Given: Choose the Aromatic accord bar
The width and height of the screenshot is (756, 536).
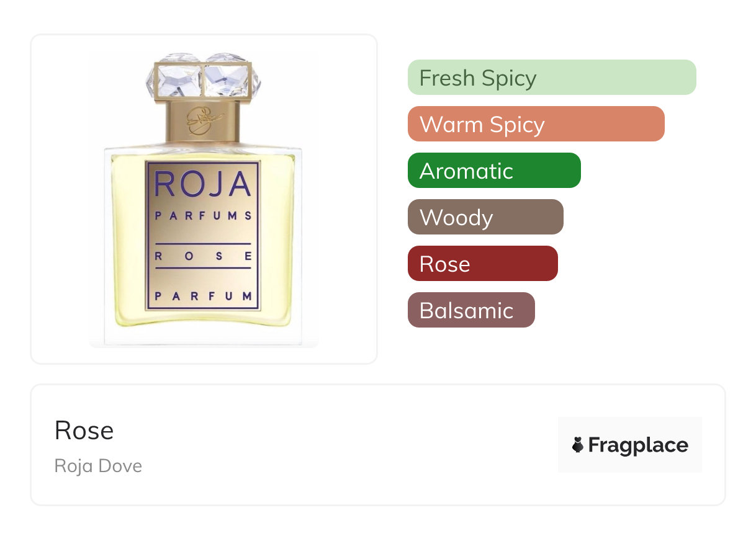Looking at the screenshot, I should pyautogui.click(x=493, y=171).
